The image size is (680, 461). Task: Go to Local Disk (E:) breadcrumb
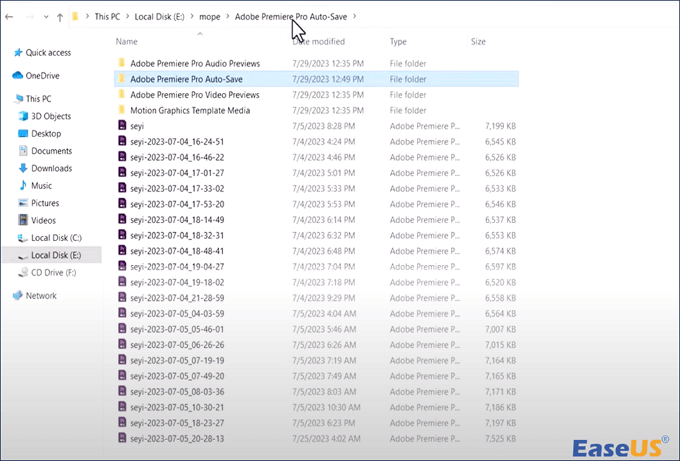click(159, 17)
